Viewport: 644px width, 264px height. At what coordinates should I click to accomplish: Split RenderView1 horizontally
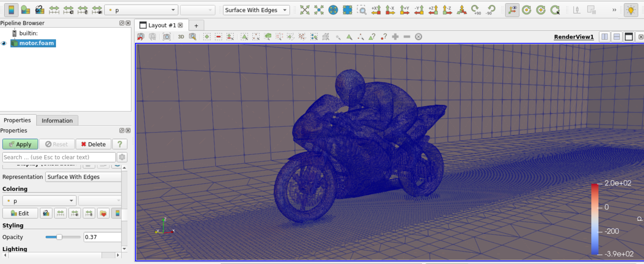605,37
